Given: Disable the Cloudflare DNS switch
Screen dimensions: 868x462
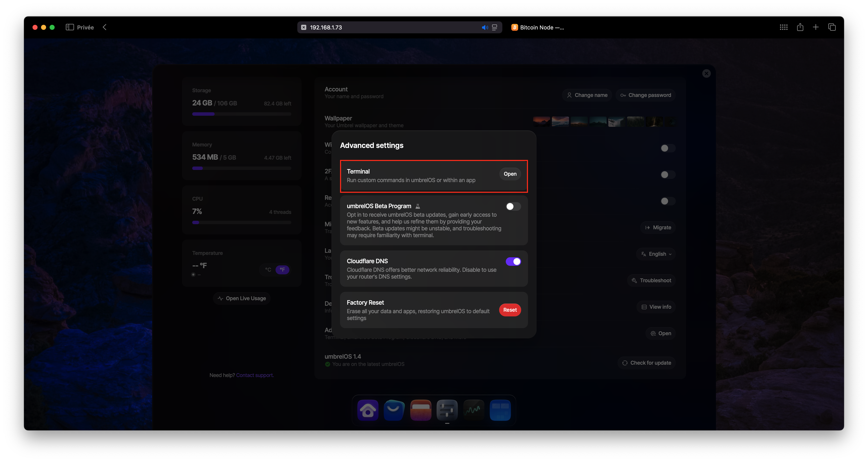Looking at the screenshot, I should (x=513, y=262).
